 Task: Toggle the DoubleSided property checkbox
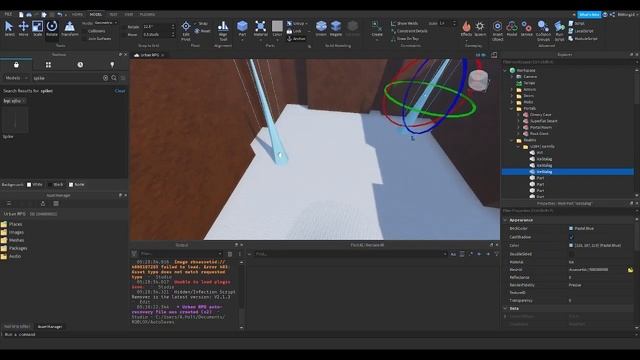tap(571, 254)
